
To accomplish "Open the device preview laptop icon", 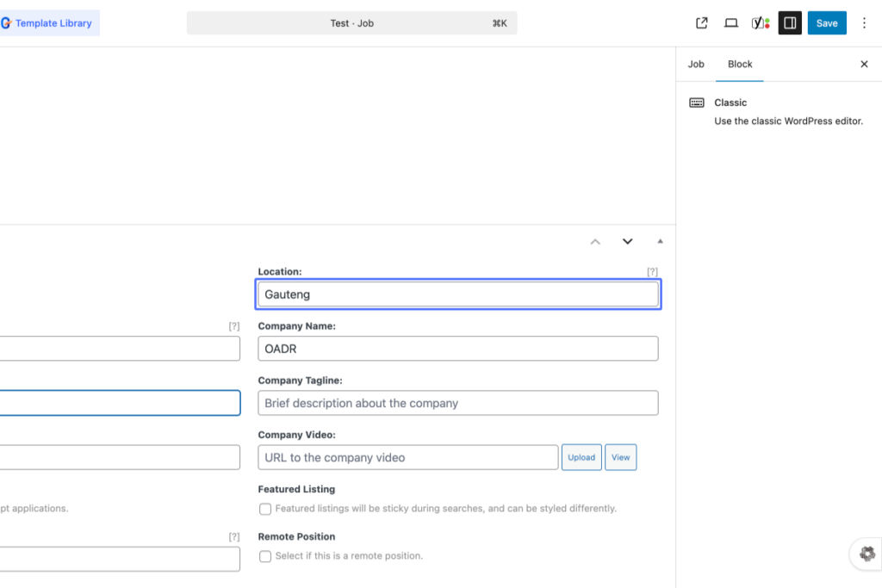I will point(730,23).
